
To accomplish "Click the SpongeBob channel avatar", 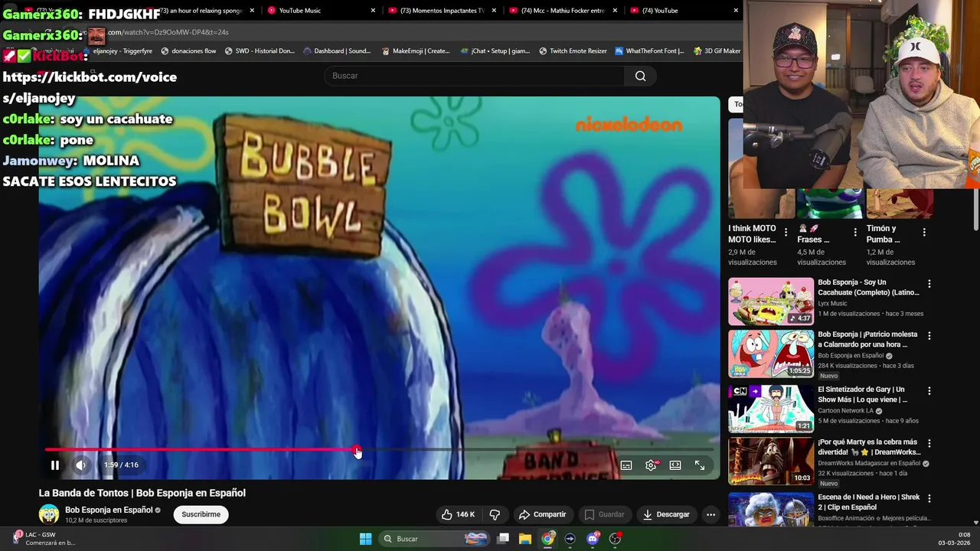I will 49,514.
